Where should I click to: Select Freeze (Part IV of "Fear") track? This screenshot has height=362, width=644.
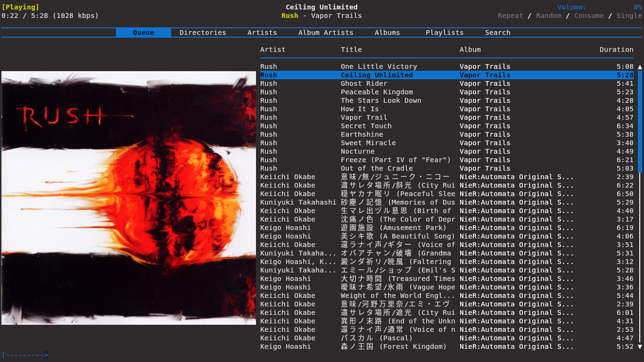pyautogui.click(x=447, y=160)
